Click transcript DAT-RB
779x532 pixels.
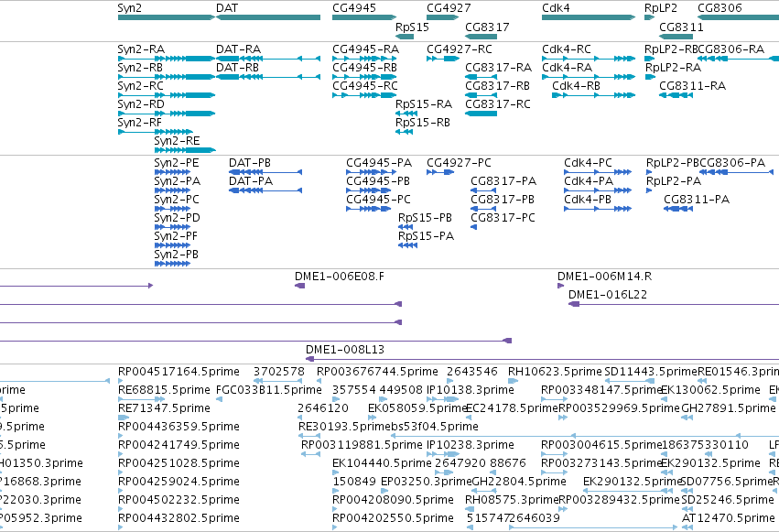pos(237,68)
